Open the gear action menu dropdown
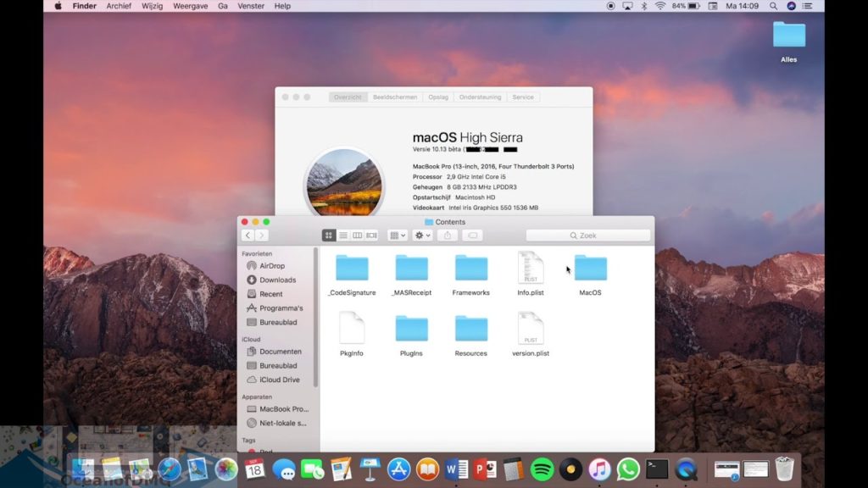Image resolution: width=868 pixels, height=488 pixels. 422,236
